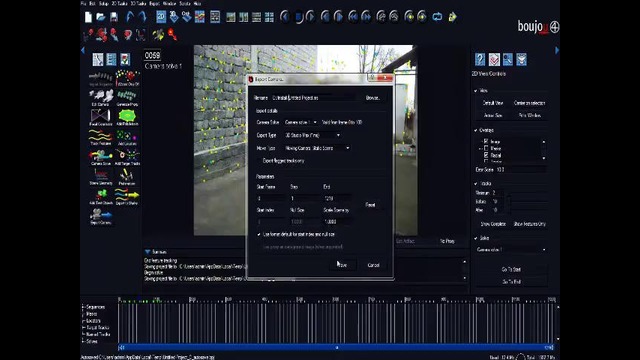Open the Export menu
The height and width of the screenshot is (360, 640).
click(155, 3)
